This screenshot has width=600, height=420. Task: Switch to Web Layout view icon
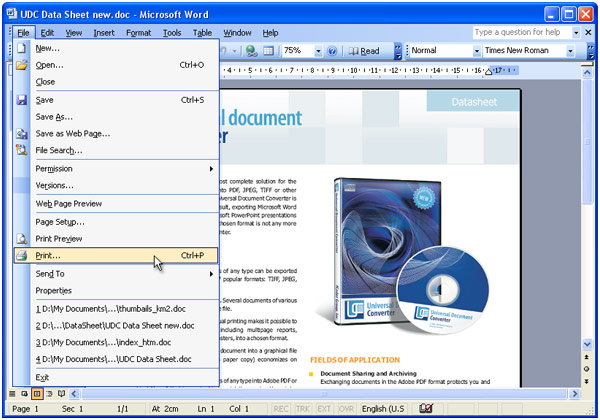point(24,394)
